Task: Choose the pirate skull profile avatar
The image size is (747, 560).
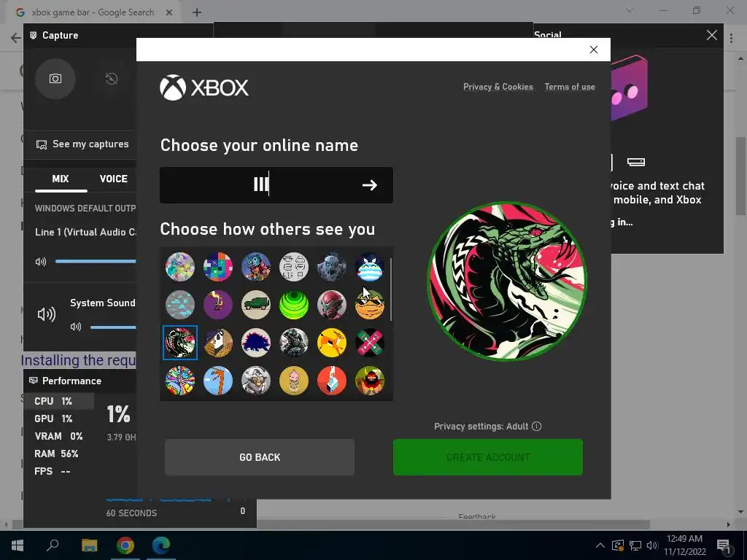Action: point(217,343)
